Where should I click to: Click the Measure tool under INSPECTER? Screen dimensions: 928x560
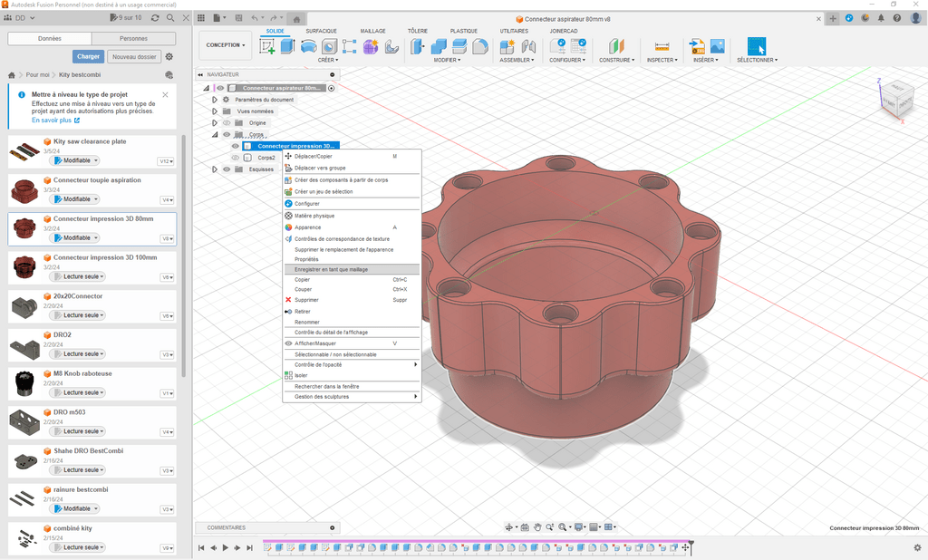coord(662,46)
